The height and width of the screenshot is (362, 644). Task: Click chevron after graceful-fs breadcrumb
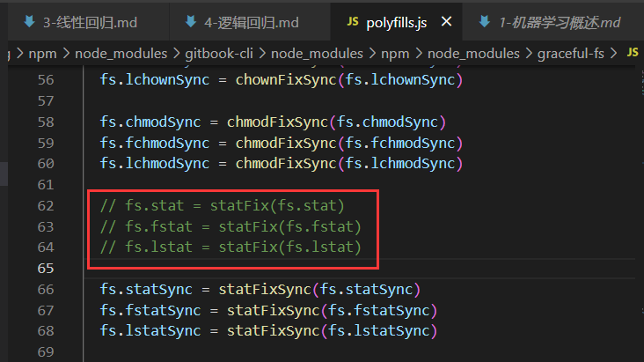point(614,53)
